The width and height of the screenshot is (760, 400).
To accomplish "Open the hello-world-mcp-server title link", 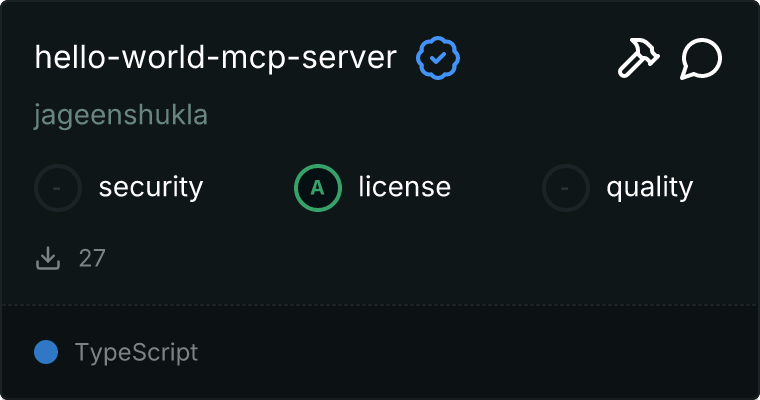I will click(x=217, y=59).
